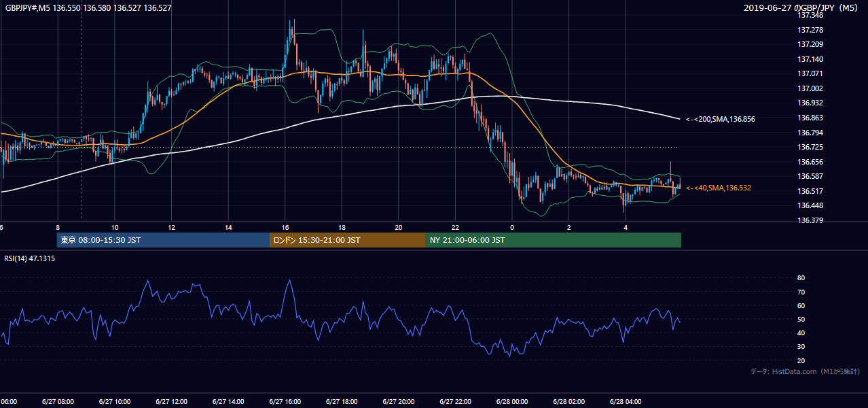Click the 136.517 price axis label

click(810, 191)
